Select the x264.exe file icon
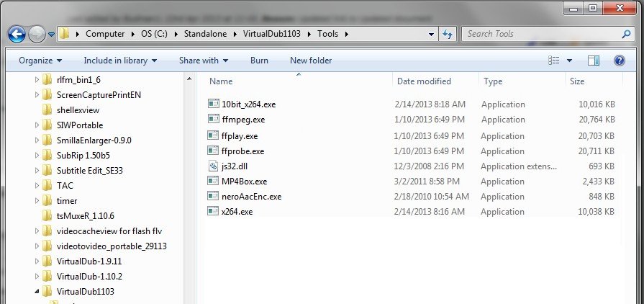644x304 pixels. click(213, 212)
